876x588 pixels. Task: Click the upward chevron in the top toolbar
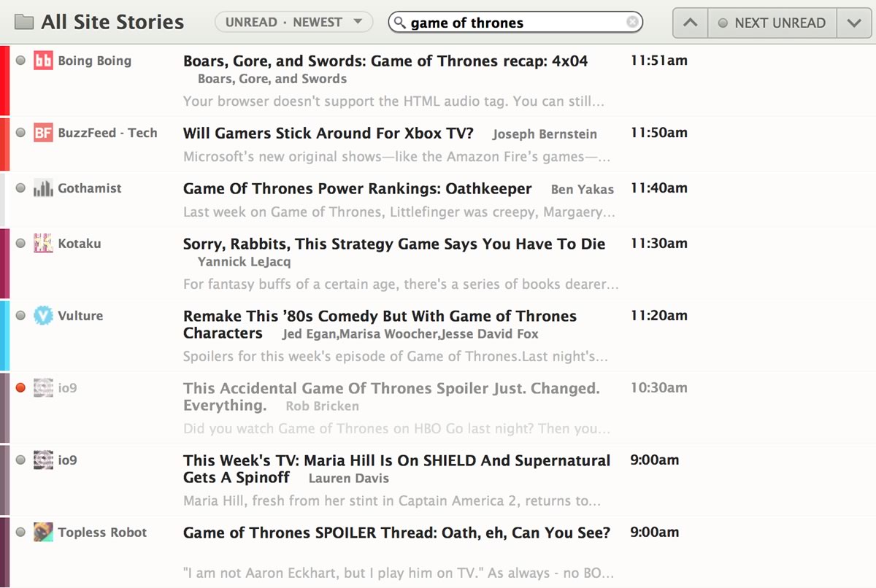[689, 23]
